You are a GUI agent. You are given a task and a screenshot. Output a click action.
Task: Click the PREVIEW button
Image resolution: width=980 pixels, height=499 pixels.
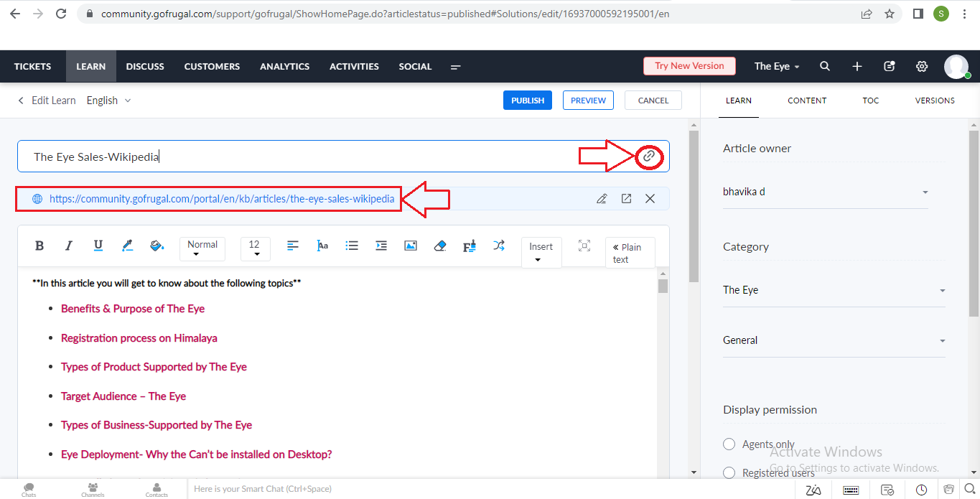[589, 101]
